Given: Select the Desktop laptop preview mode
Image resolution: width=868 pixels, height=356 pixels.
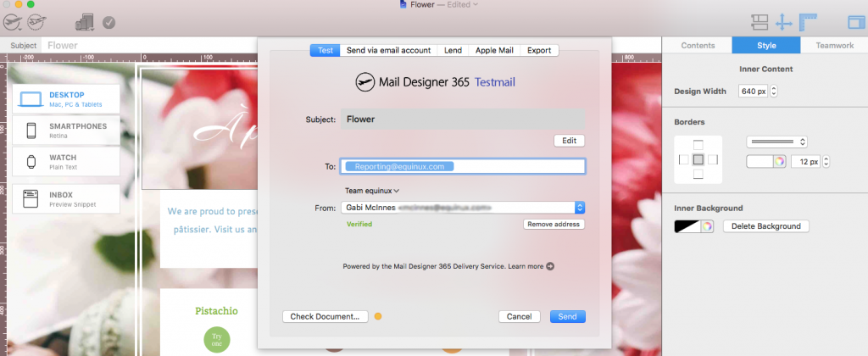Looking at the screenshot, I should tap(66, 99).
